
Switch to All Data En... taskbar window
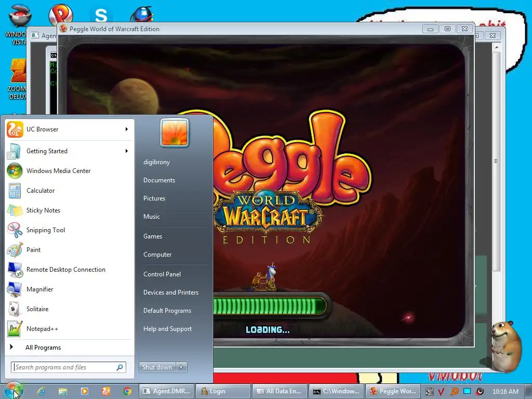coord(280,391)
